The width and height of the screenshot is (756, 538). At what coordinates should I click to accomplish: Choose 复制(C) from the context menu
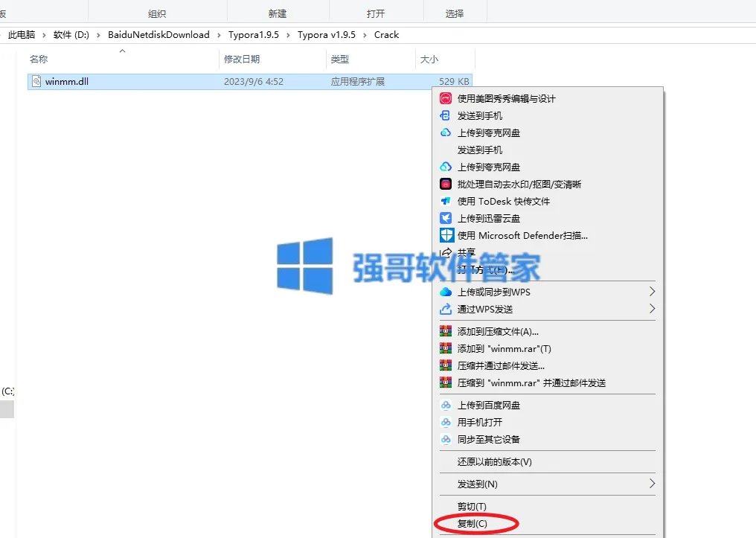point(472,524)
